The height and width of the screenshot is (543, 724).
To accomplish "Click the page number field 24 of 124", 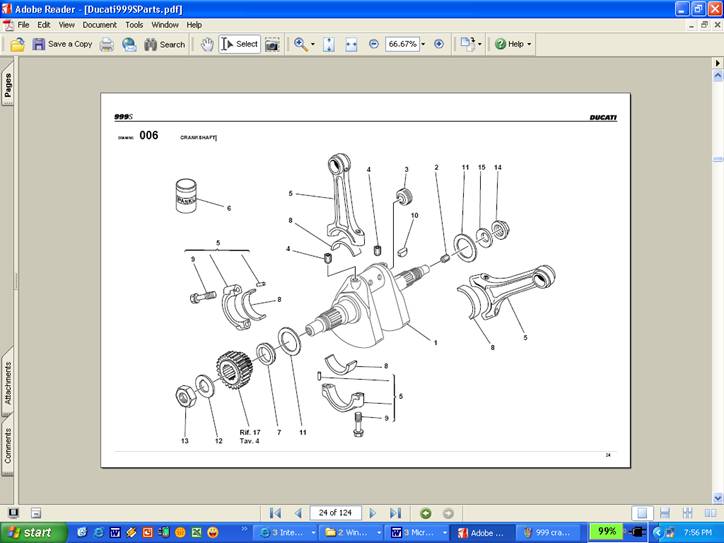I will click(x=335, y=513).
